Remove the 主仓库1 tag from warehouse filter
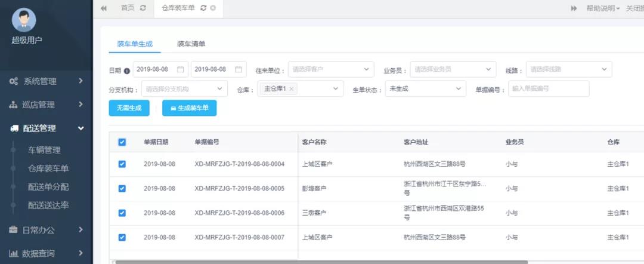644x264 pixels. (292, 89)
